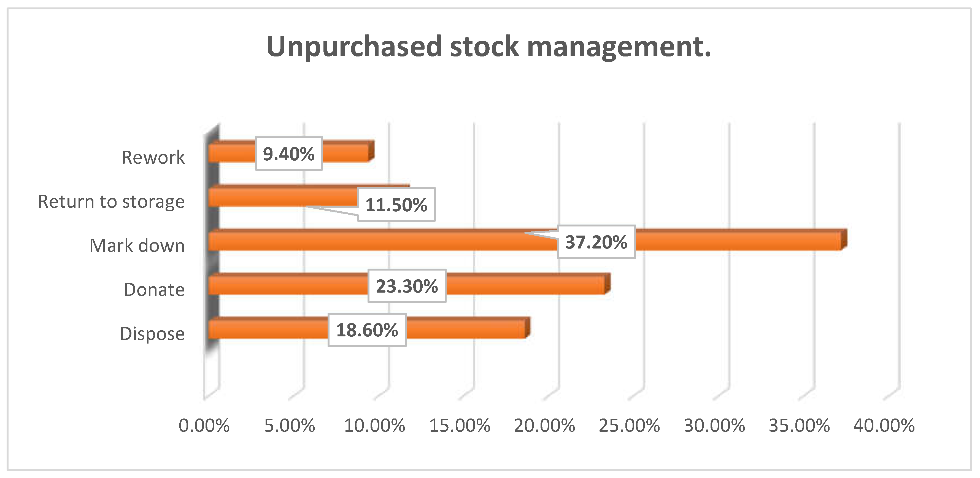
Task: Select the Rework category label
Action: pos(153,157)
